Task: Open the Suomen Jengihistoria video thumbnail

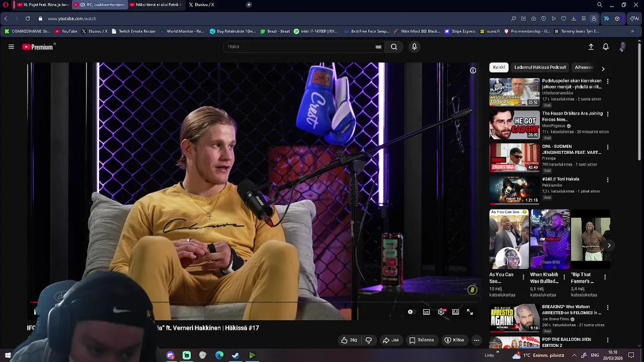Action: click(514, 157)
